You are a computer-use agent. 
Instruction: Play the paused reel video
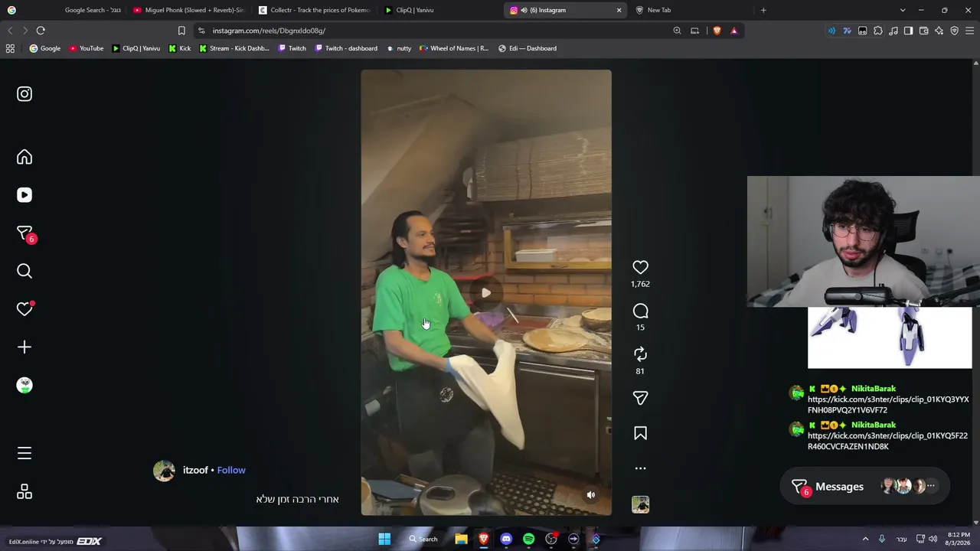[x=486, y=293]
